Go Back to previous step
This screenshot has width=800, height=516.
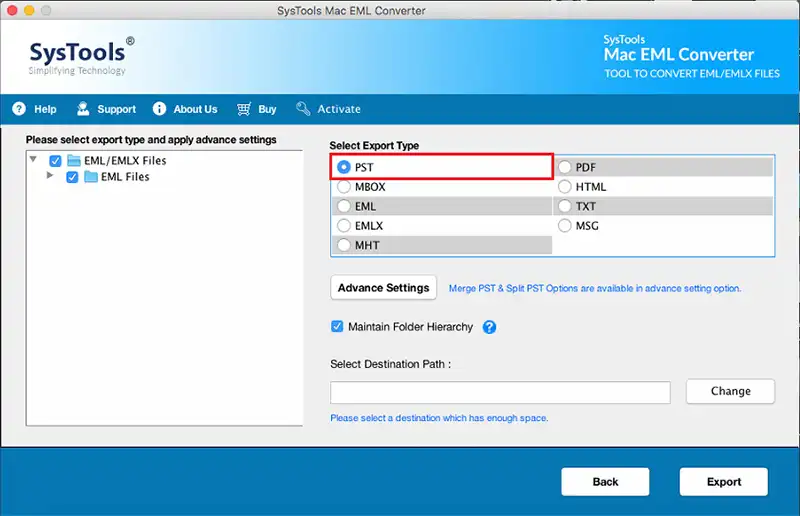pyautogui.click(x=606, y=482)
